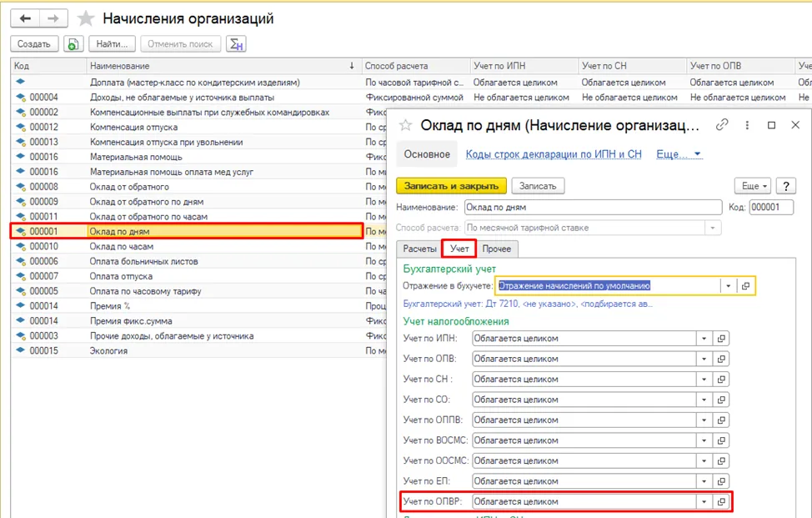Open the linked item for Отражение в бухучете
This screenshot has width=812, height=518.
[745, 286]
